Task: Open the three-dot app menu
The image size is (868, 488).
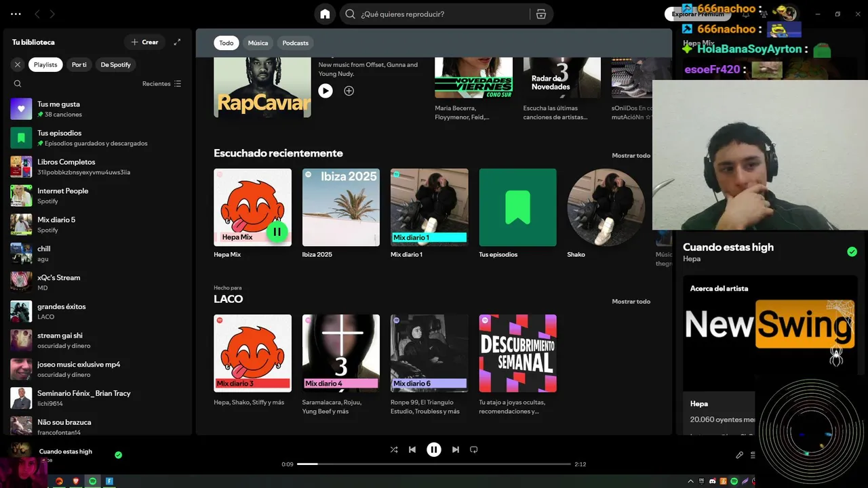Action: [16, 14]
